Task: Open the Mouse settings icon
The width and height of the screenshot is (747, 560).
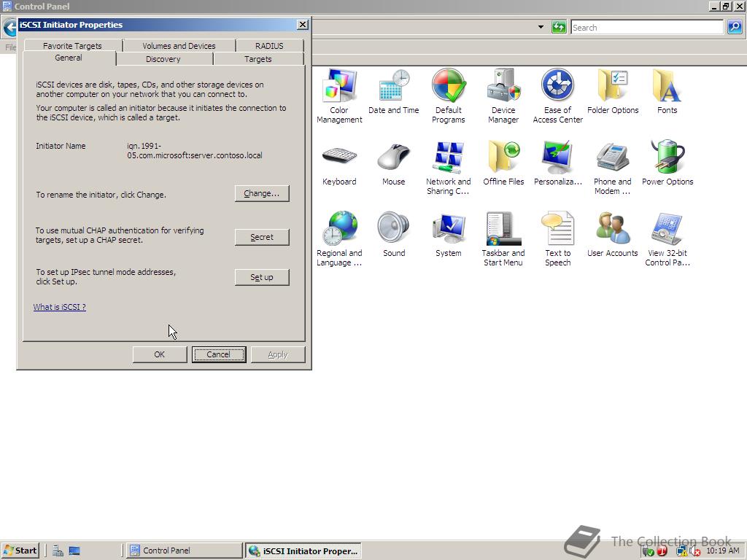Action: pyautogui.click(x=393, y=163)
